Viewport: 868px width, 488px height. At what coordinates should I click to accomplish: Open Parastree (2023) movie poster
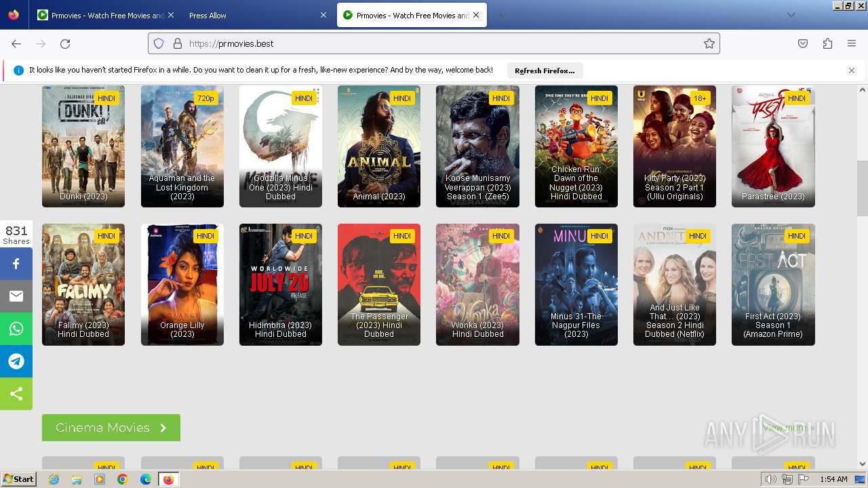[x=773, y=146]
